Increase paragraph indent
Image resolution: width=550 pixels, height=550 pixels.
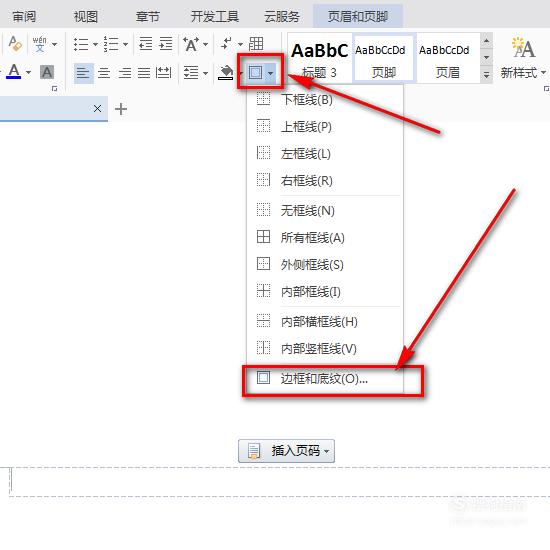166,44
